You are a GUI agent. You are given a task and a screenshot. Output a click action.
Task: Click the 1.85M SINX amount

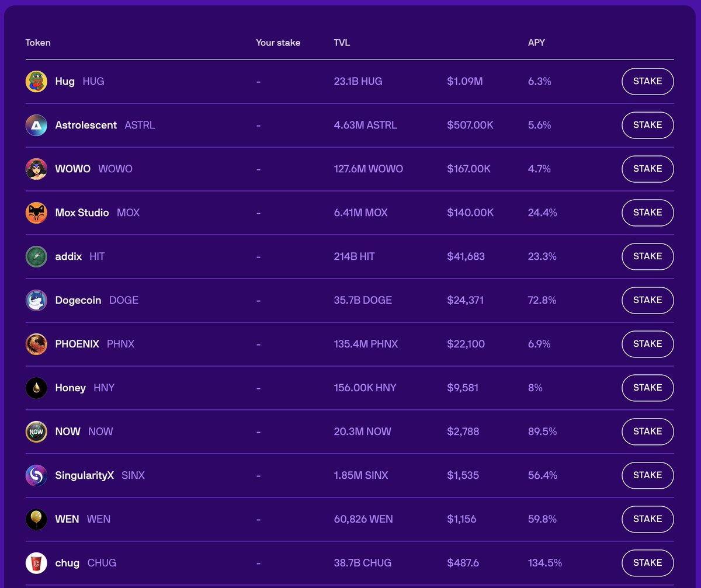click(x=360, y=475)
